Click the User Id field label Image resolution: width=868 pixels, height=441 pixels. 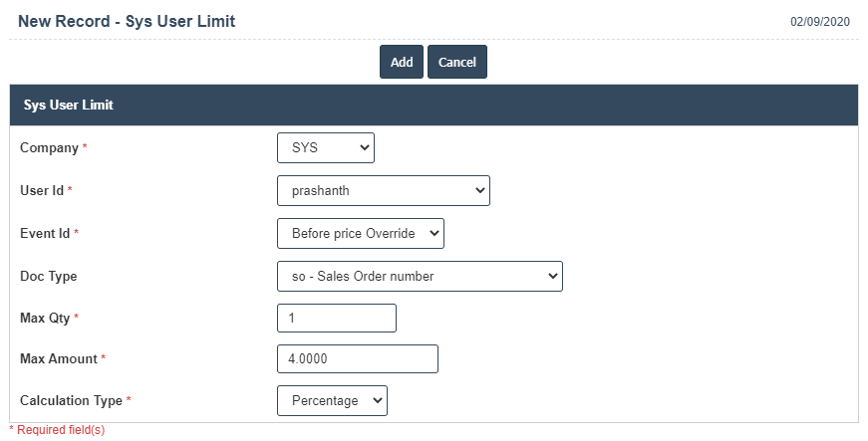tap(43, 190)
